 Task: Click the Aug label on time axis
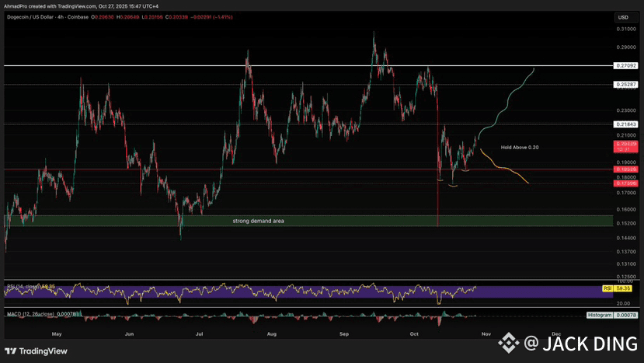tap(271, 333)
